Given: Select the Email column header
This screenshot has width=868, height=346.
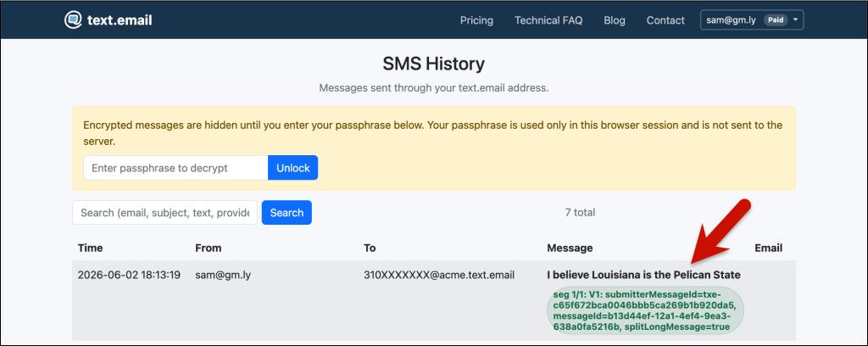Looking at the screenshot, I should click(768, 248).
